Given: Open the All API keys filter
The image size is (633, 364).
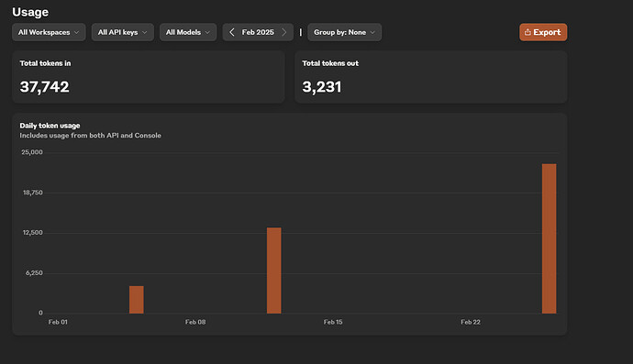Looking at the screenshot, I should tap(123, 32).
